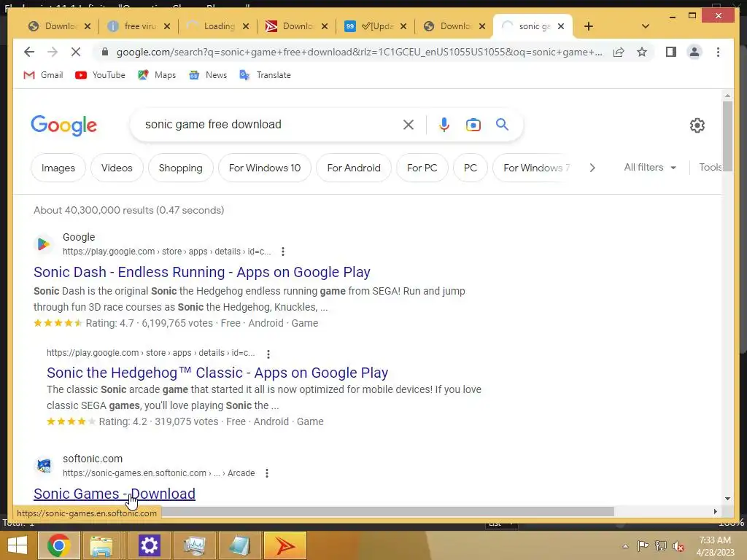747x560 pixels.
Task: Stop loading the current page
Action: click(76, 52)
